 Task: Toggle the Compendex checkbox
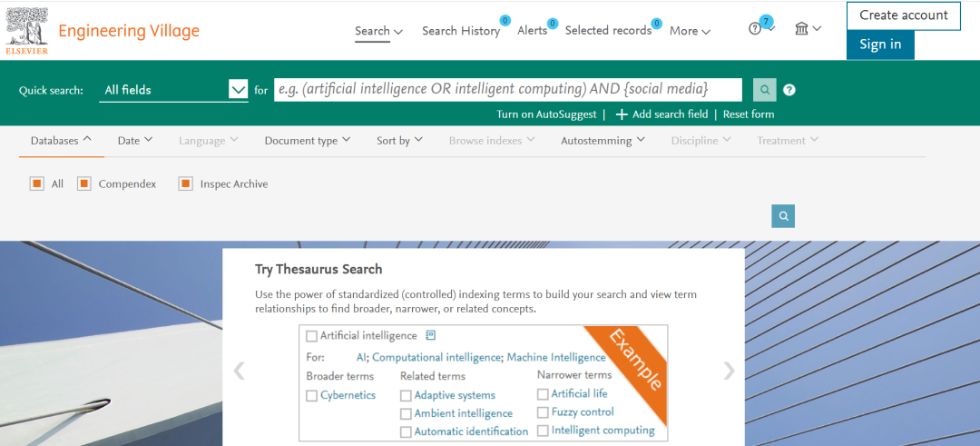(x=83, y=183)
